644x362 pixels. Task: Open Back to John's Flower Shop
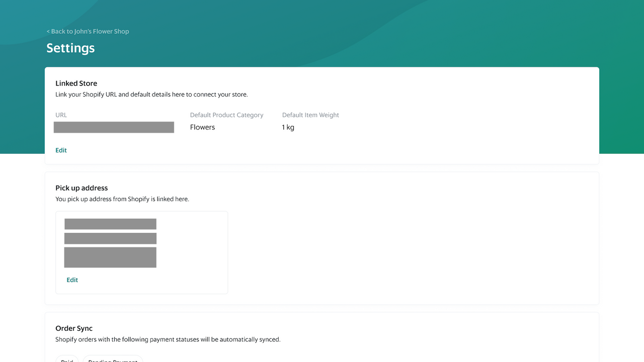(88, 31)
